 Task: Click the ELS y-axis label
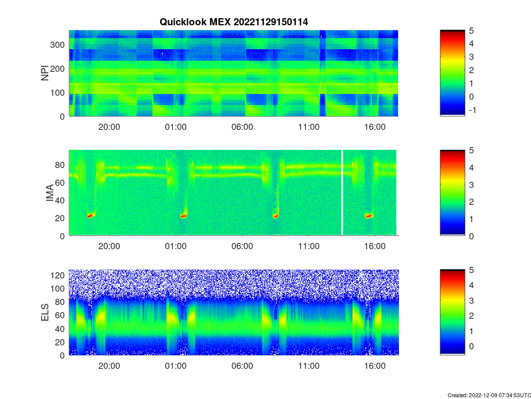pyautogui.click(x=45, y=313)
